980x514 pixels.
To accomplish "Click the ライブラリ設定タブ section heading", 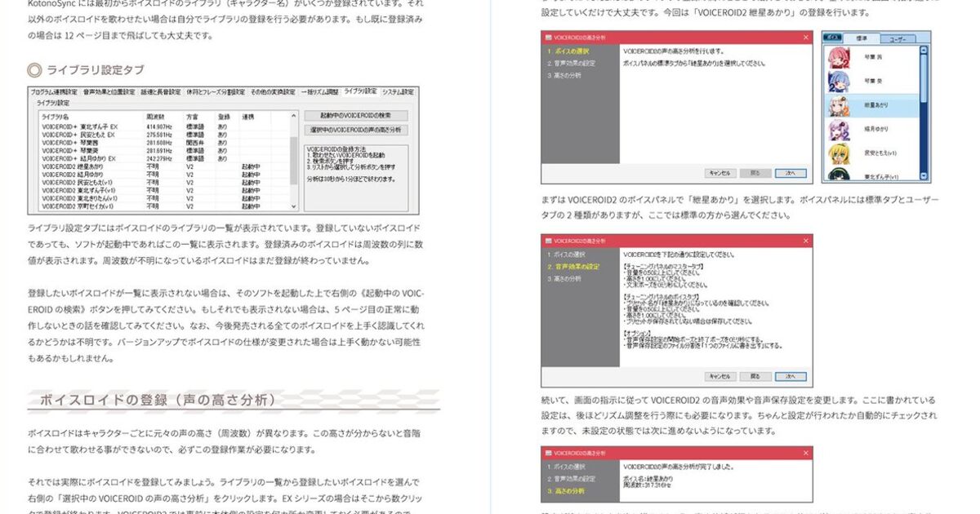I will coord(96,69).
